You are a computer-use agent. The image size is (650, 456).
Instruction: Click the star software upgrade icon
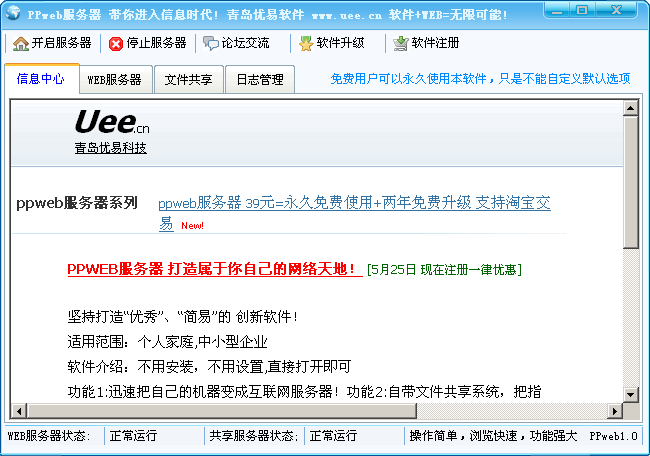306,44
